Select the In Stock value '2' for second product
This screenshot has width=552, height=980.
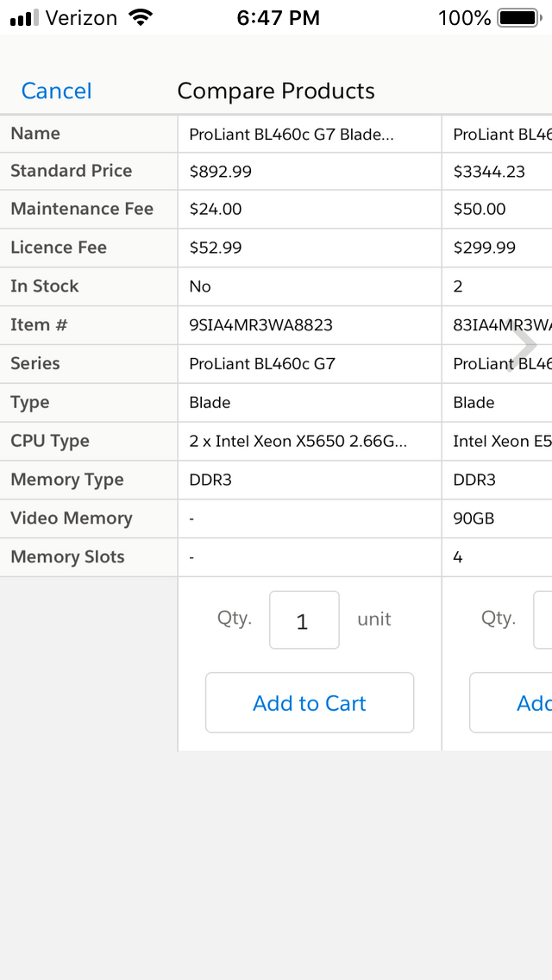(x=457, y=286)
